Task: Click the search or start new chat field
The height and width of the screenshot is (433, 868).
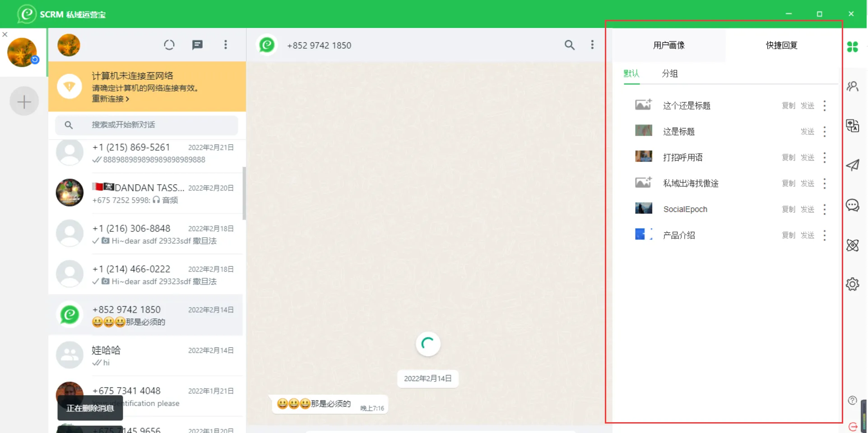Action: click(x=147, y=125)
